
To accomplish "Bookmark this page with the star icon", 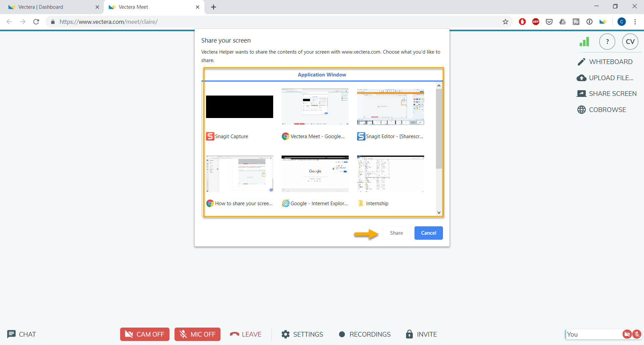I will point(505,22).
